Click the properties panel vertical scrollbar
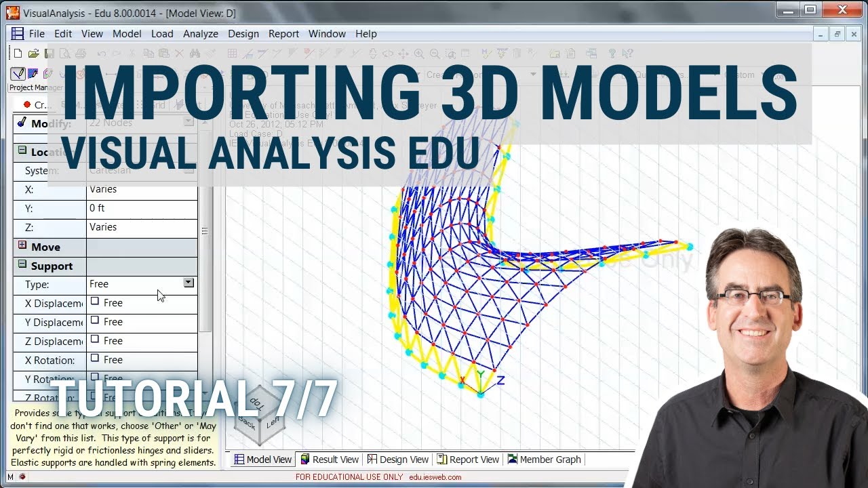 [205, 230]
